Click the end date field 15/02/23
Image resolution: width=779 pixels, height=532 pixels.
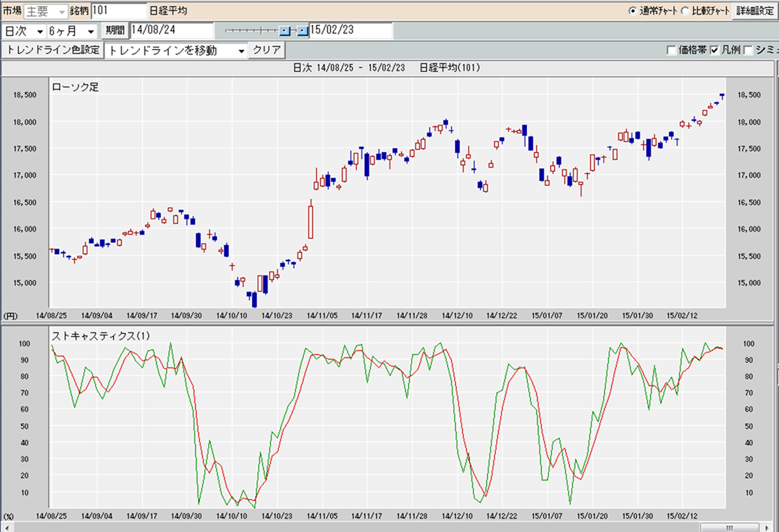click(x=350, y=30)
